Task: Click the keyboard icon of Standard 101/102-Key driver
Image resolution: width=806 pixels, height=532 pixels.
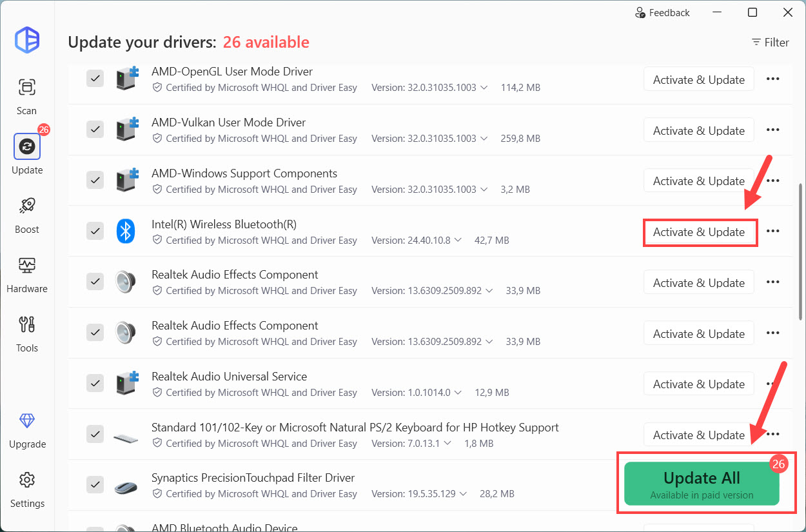Action: click(x=126, y=438)
